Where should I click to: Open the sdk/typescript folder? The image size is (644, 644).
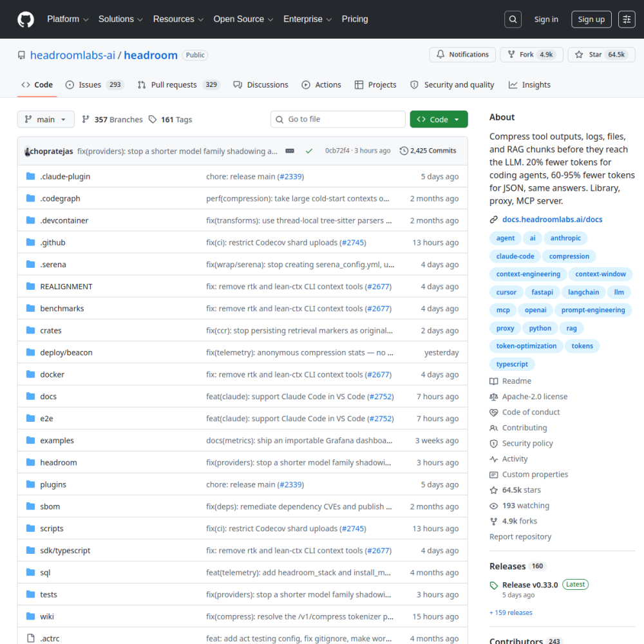click(x=65, y=551)
